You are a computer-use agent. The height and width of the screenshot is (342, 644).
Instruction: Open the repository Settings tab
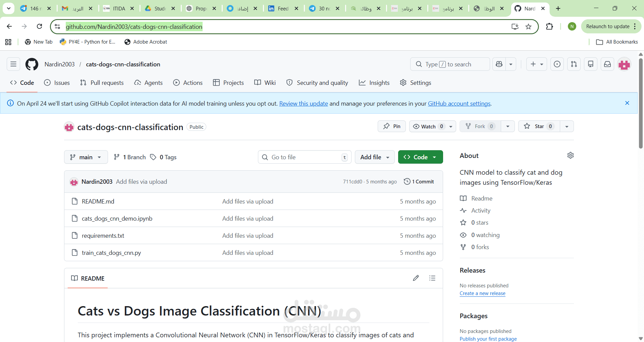tap(416, 83)
